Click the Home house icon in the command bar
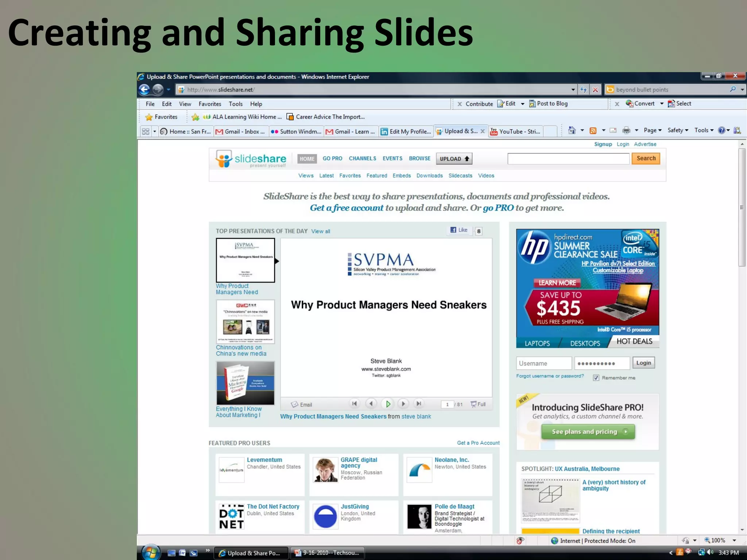The image size is (747, 560). pos(572,130)
